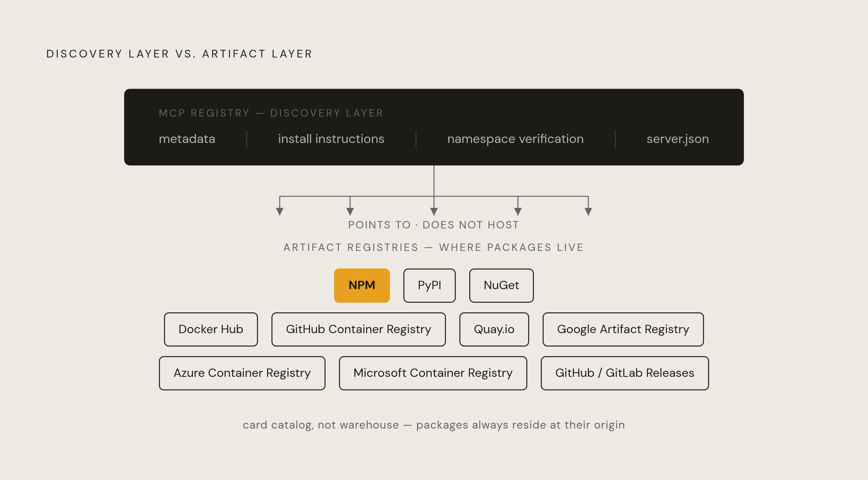Select the PyPI registry box

click(x=429, y=285)
